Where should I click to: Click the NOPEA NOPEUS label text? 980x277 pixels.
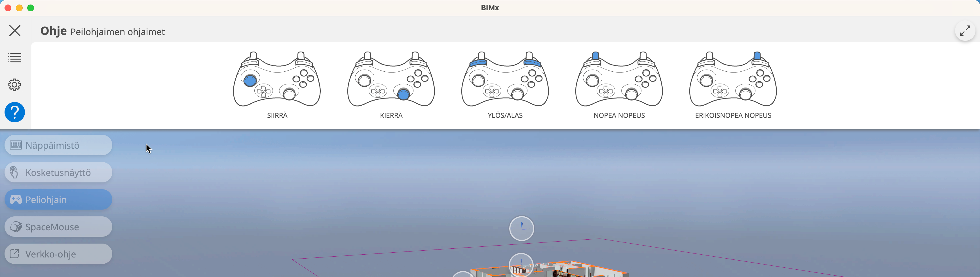pos(619,116)
